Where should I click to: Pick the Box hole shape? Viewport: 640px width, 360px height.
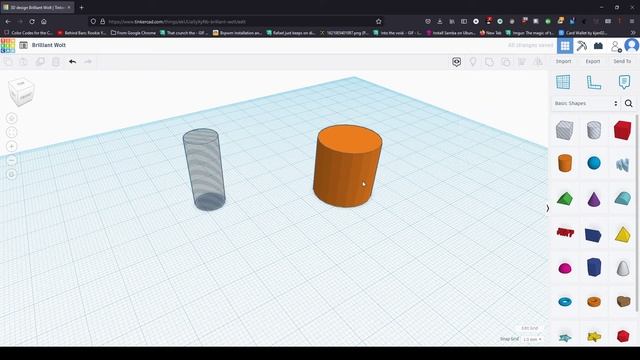(564, 130)
